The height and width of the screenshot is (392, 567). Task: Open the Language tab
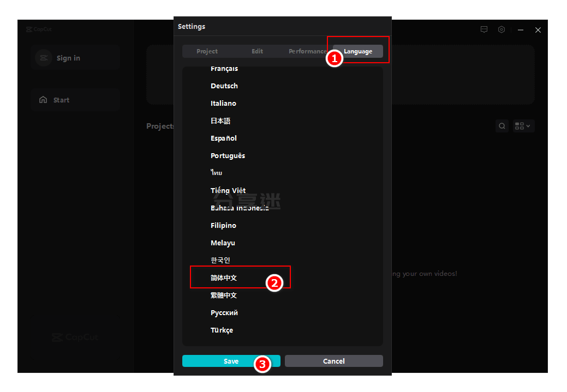click(357, 51)
